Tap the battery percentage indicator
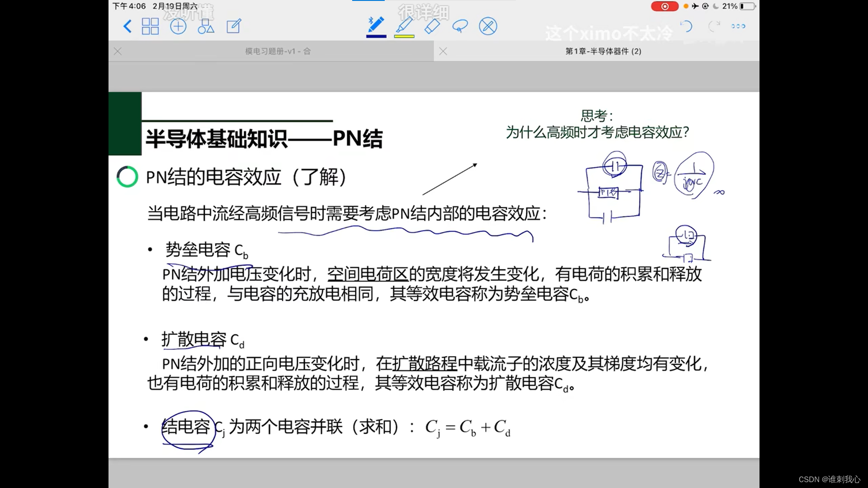 click(x=730, y=6)
